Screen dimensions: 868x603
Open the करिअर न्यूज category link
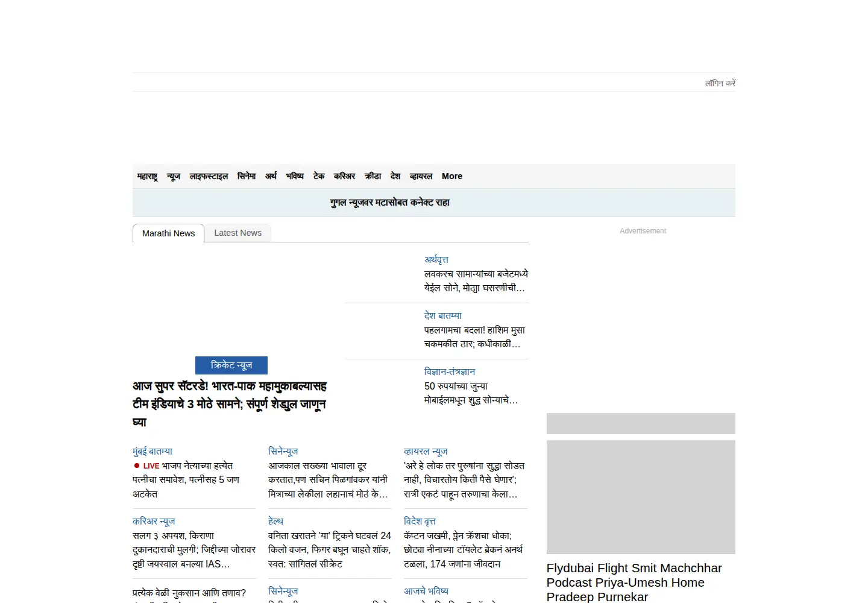click(154, 521)
